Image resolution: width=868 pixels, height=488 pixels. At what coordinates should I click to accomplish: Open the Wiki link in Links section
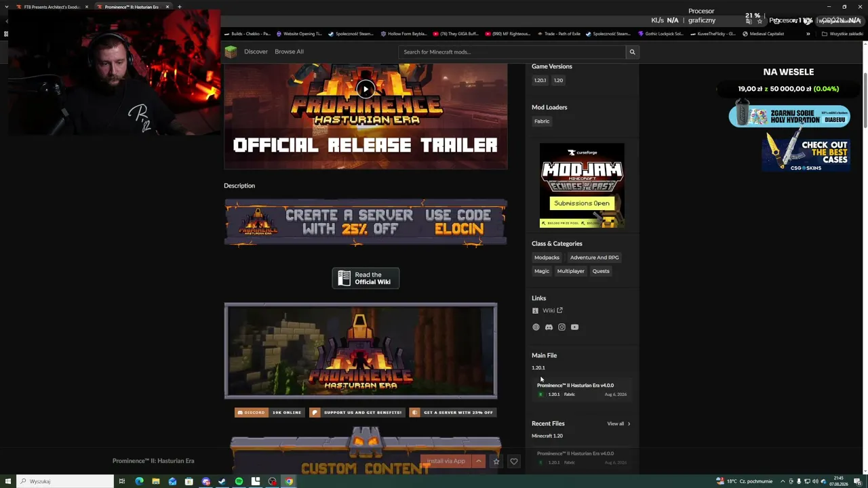coord(552,310)
